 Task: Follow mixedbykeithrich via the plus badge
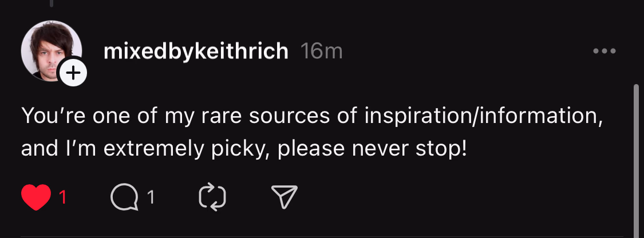click(x=73, y=73)
